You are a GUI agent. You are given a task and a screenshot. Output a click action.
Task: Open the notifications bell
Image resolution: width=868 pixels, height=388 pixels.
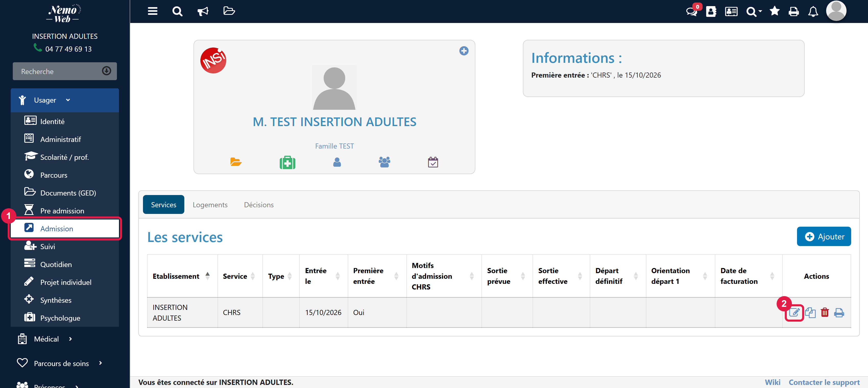(813, 11)
